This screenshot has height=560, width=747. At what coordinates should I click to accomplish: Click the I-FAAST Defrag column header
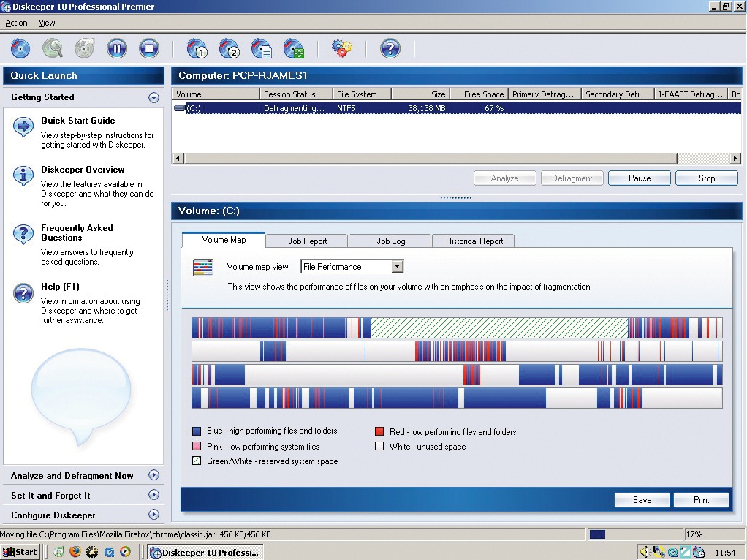click(691, 94)
